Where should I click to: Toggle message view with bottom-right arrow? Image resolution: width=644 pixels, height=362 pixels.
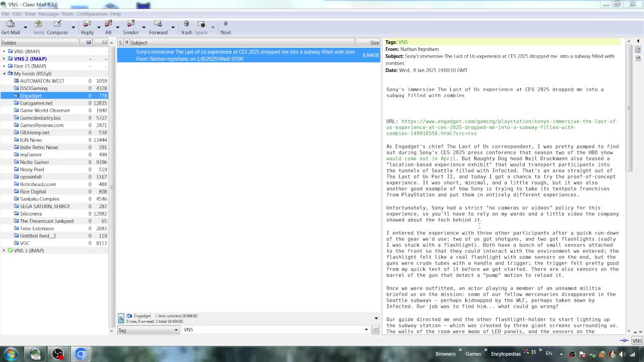376,318
